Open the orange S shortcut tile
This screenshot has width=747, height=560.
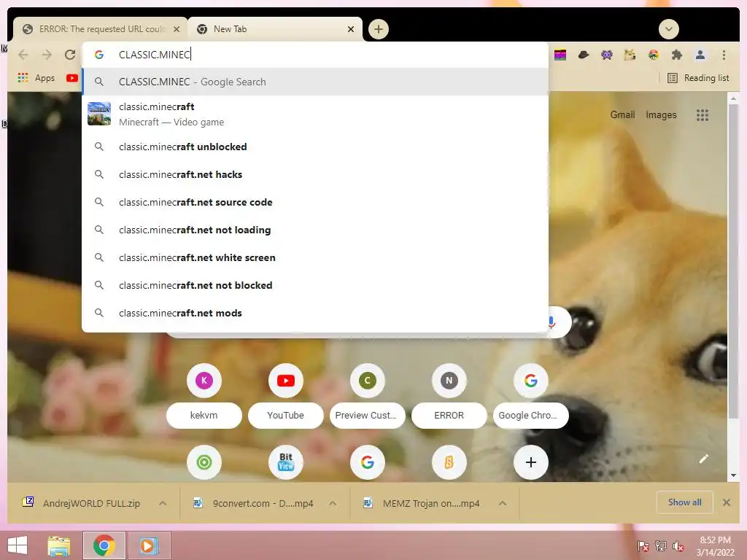(449, 462)
